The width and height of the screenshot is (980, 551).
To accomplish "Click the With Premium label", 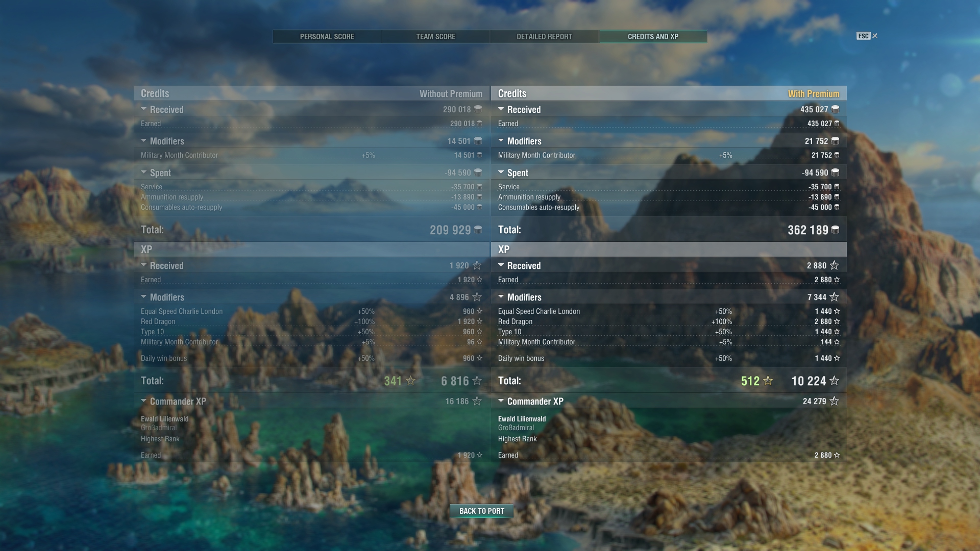I will coord(813,94).
